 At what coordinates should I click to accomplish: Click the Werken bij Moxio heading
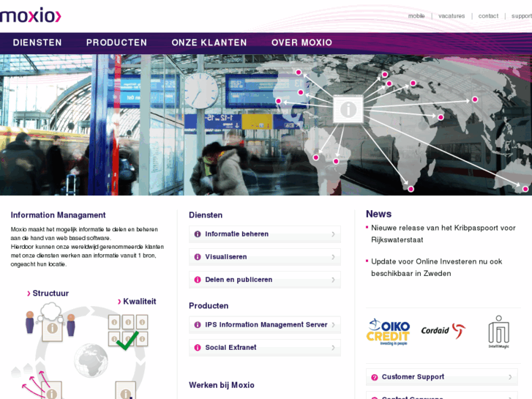[222, 385]
